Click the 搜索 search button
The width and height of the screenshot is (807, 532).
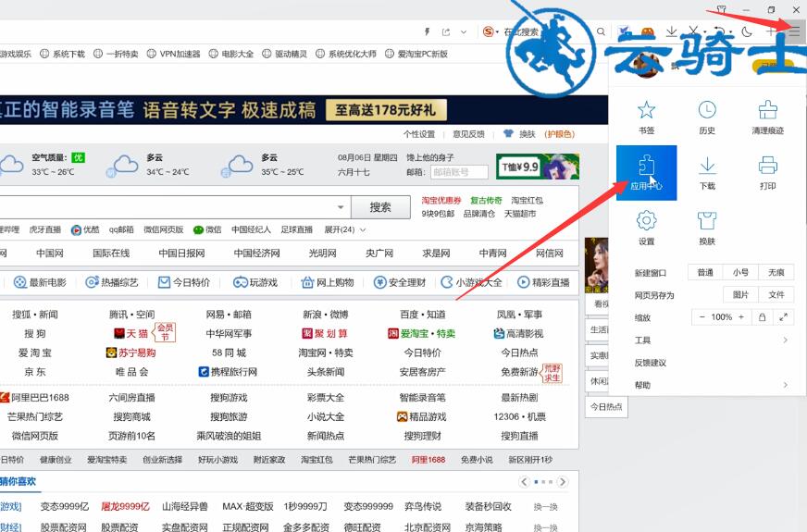pyautogui.click(x=380, y=207)
